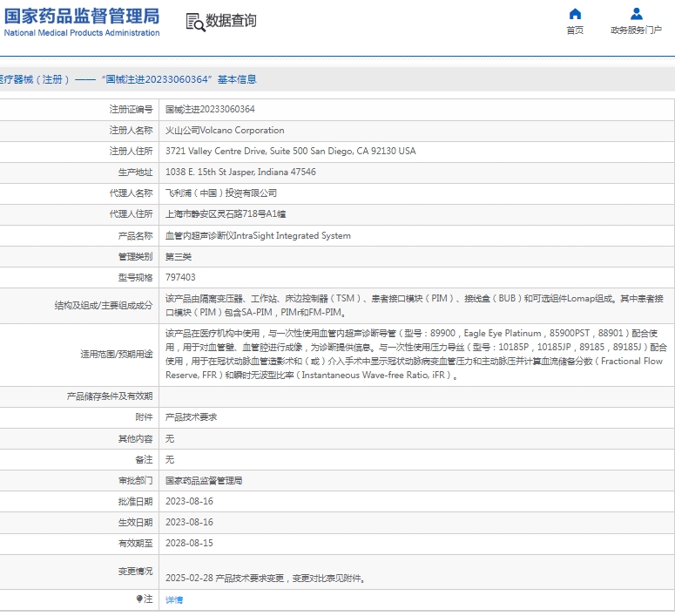Open the 详情 link
The image size is (675, 616).
(x=174, y=599)
